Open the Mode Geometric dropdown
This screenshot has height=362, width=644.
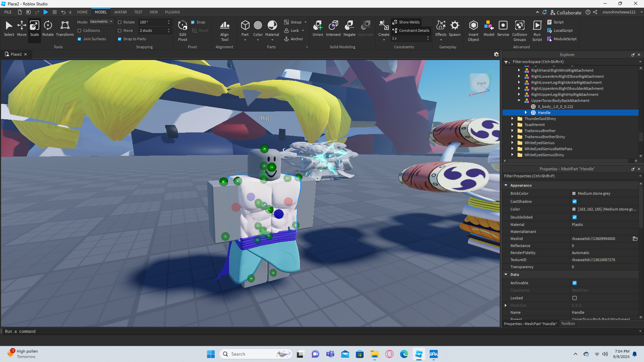[x=102, y=22]
